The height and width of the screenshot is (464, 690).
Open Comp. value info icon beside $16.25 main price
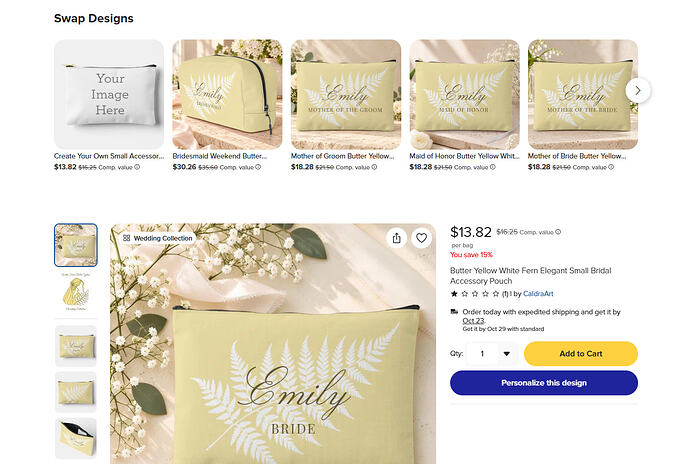[x=558, y=232]
